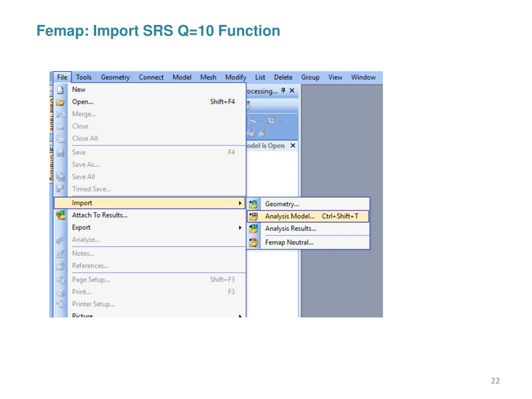
Task: Close the PostProcessing pane
Action: point(292,90)
